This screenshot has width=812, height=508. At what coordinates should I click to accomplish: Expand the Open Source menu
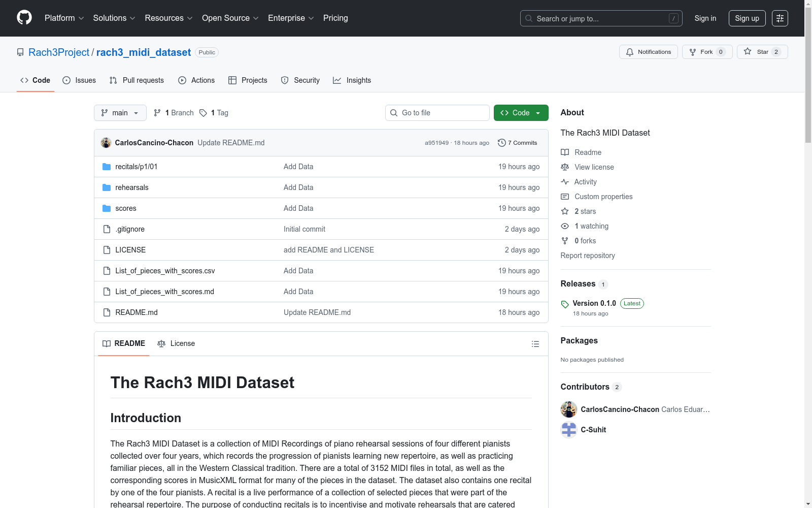(x=230, y=18)
